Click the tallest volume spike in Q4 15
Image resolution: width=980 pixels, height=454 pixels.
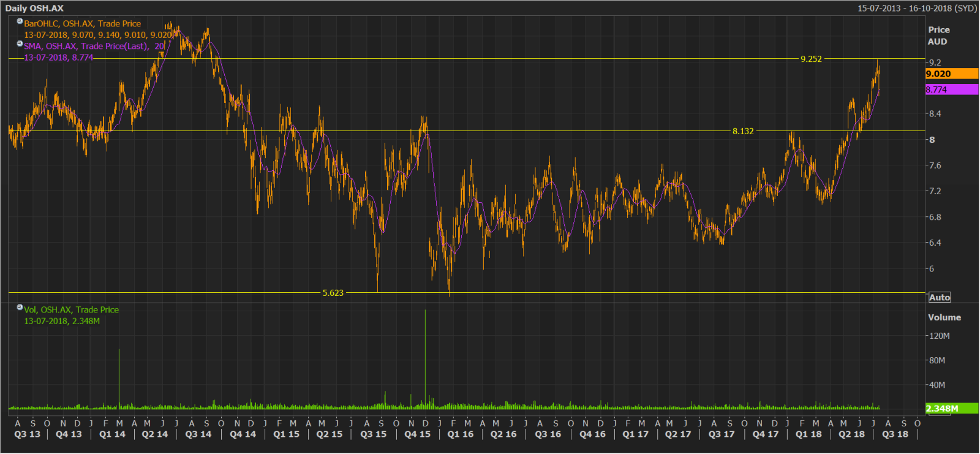click(425, 359)
